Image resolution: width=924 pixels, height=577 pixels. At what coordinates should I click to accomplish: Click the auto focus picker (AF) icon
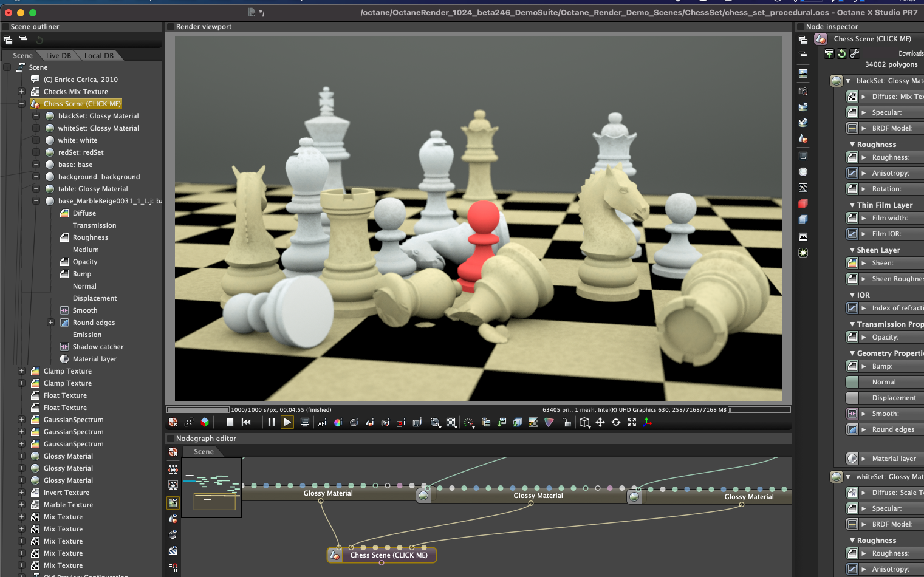322,422
